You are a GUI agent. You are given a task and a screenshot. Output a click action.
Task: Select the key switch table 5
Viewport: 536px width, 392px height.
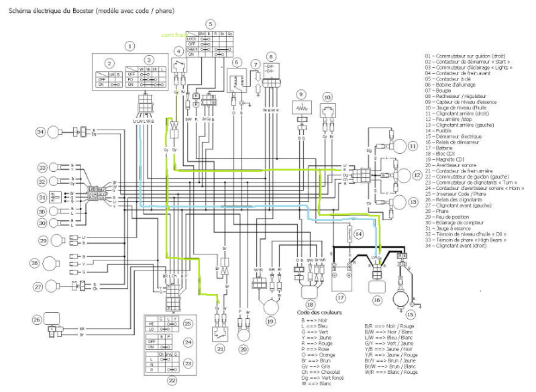click(209, 44)
